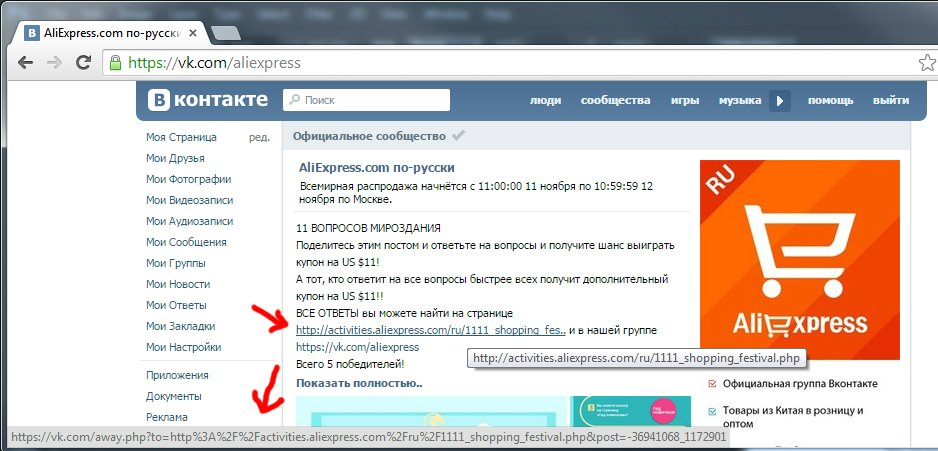Click the ВКонтакте logo in the header
This screenshot has width=938, height=451.
208,100
